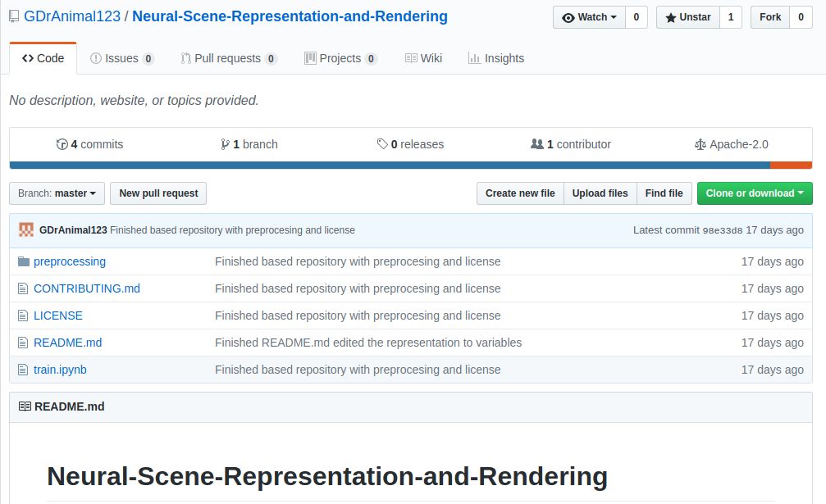Open the Watch notifications dropdown

(589, 17)
